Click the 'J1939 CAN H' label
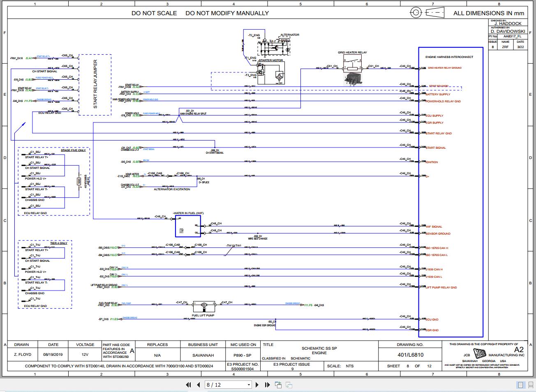 [434, 269]
